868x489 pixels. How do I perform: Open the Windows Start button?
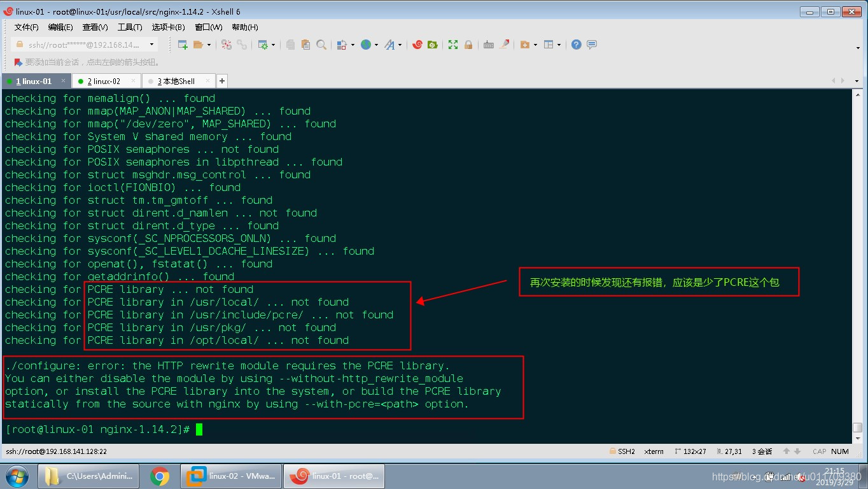pyautogui.click(x=16, y=476)
